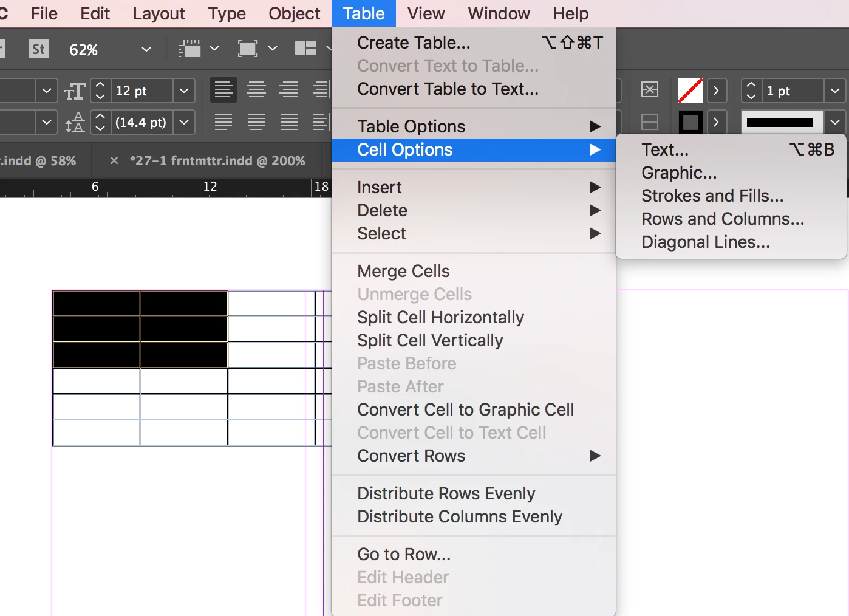The width and height of the screenshot is (849, 616).
Task: Choose Split Cell Horizontally
Action: click(474, 317)
